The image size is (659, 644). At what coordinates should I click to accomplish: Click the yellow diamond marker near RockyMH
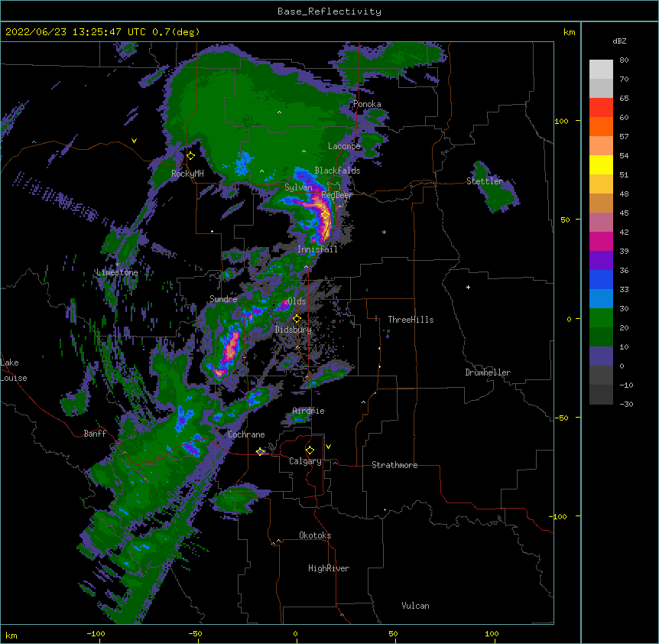pyautogui.click(x=191, y=156)
